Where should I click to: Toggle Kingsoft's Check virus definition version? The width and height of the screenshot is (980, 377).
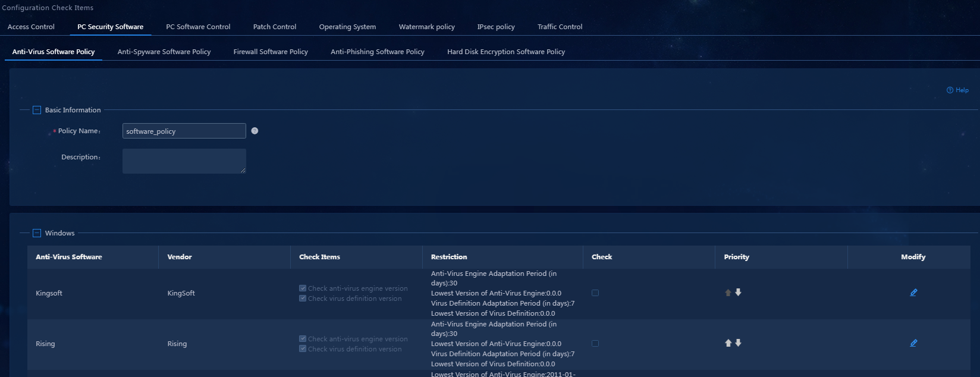[x=303, y=299]
